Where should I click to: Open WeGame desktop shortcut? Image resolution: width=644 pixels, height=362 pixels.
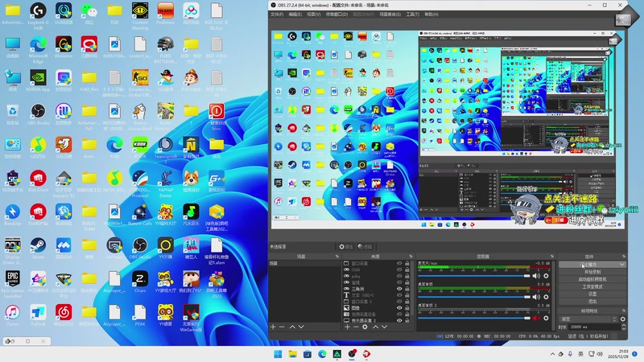pyautogui.click(x=64, y=47)
